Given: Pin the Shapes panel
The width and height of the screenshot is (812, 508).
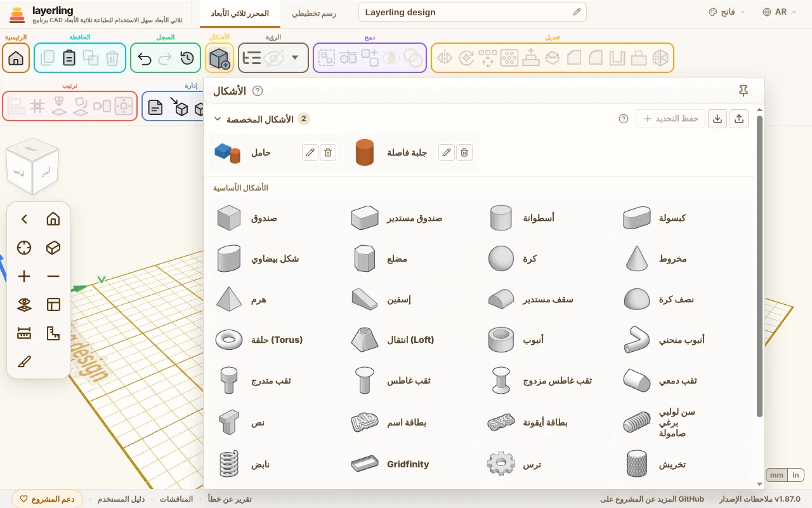Looking at the screenshot, I should coord(743,91).
